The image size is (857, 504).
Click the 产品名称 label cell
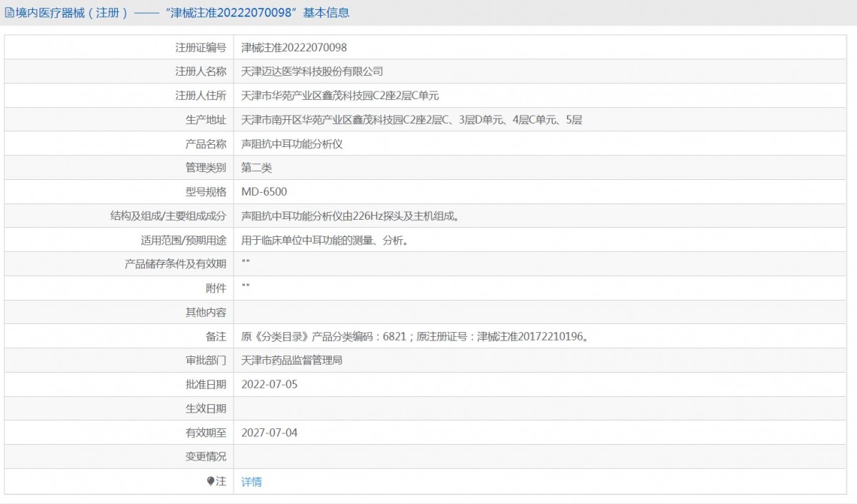pos(119,143)
